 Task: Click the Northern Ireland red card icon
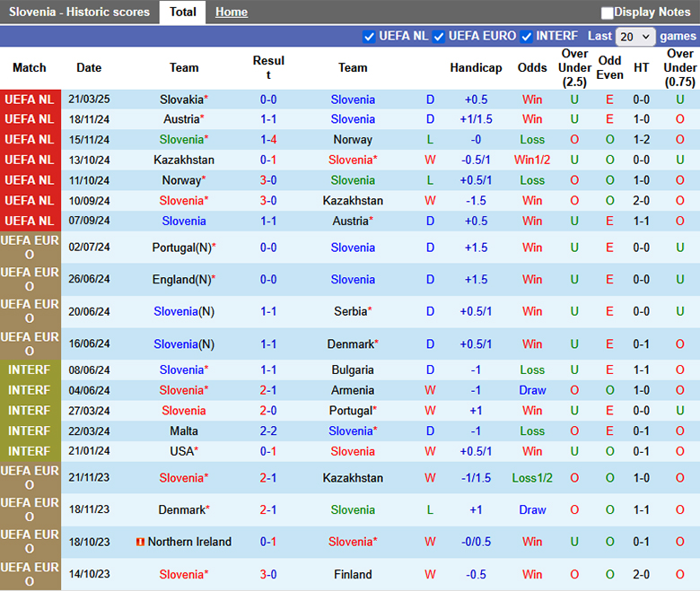point(140,542)
